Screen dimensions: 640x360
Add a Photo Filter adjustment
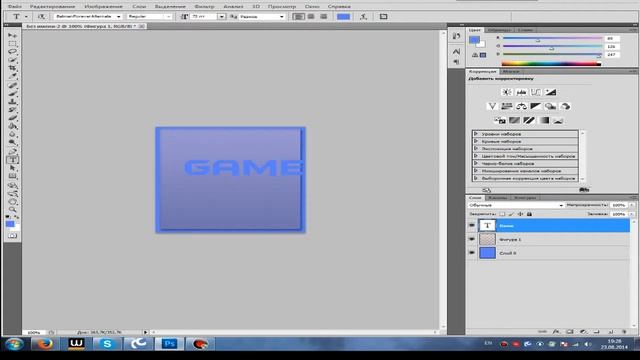click(x=551, y=106)
